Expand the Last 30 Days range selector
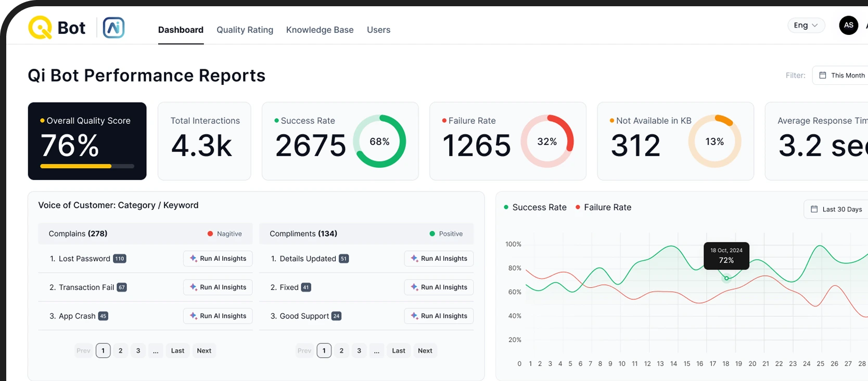 click(838, 209)
